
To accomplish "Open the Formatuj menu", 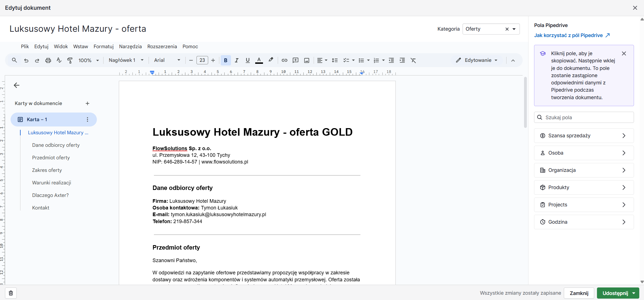I will click(104, 47).
